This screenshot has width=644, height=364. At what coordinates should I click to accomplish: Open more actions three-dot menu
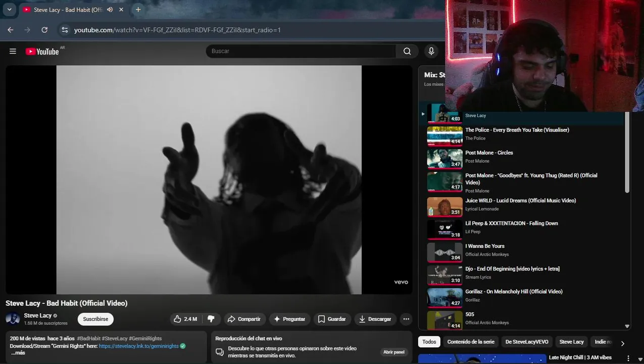pyautogui.click(x=406, y=319)
